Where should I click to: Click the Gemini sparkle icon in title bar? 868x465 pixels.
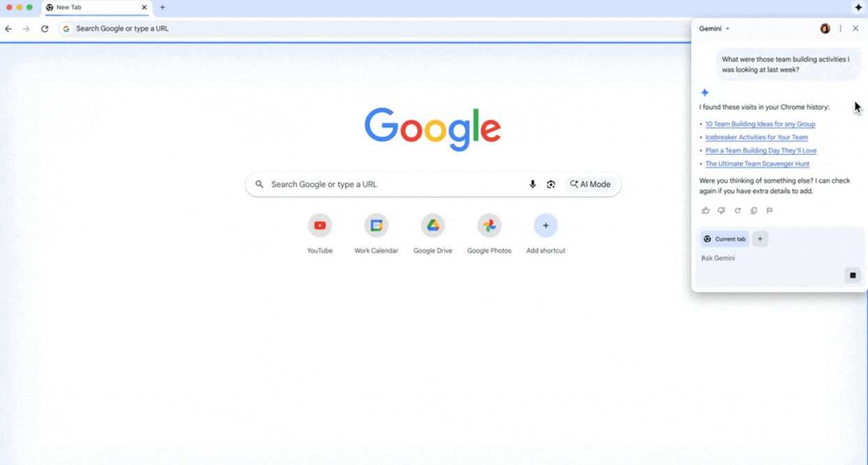(858, 7)
